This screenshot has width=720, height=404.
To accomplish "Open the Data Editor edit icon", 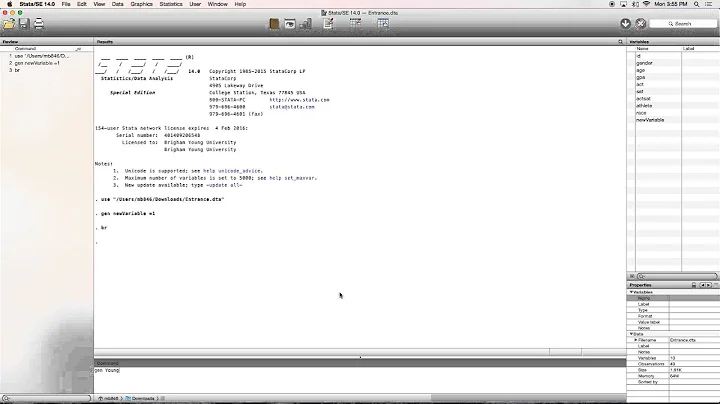I will 355,24.
